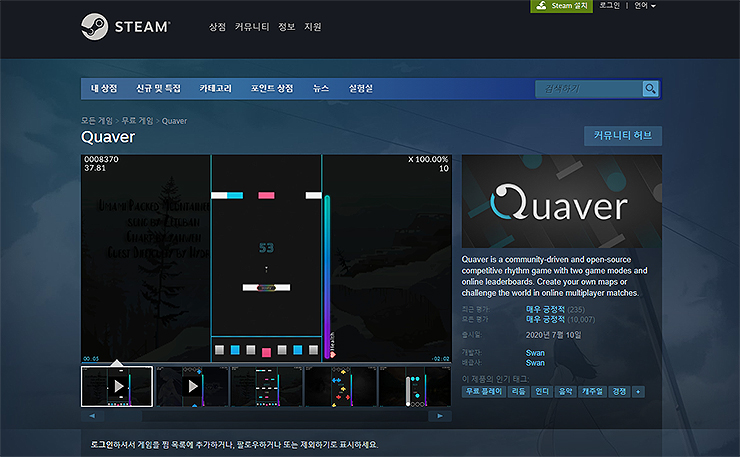740x457 pixels.
Task: Play the second video thumbnail
Action: click(192, 386)
